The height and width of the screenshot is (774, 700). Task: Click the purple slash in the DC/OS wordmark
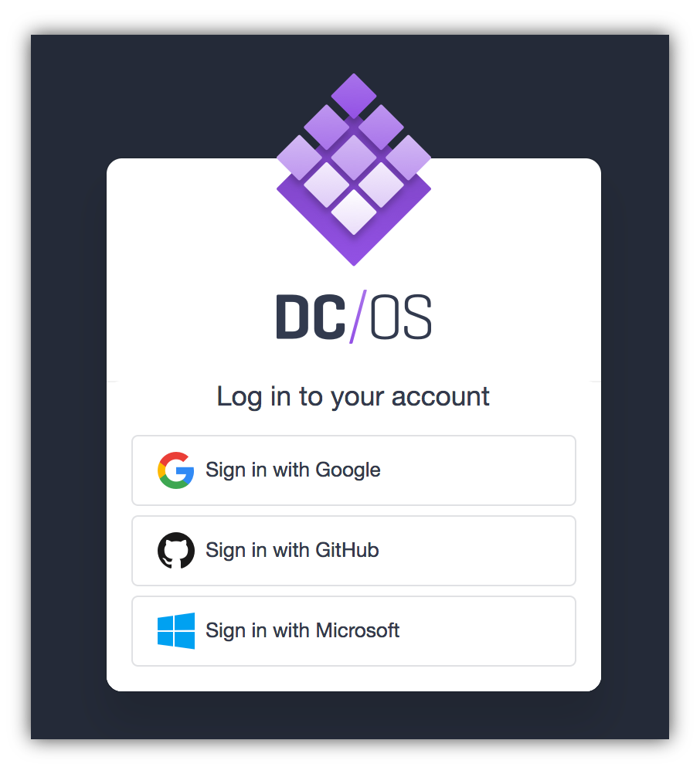click(358, 317)
